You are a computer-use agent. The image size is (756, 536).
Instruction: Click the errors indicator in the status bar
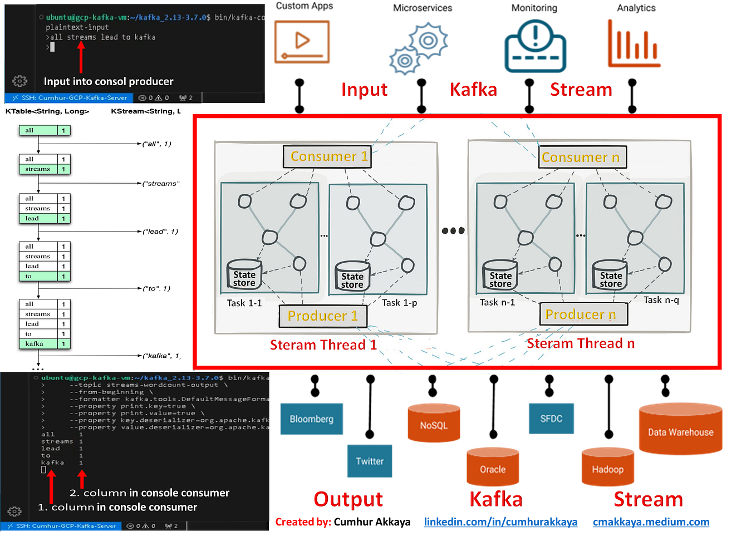click(146, 97)
